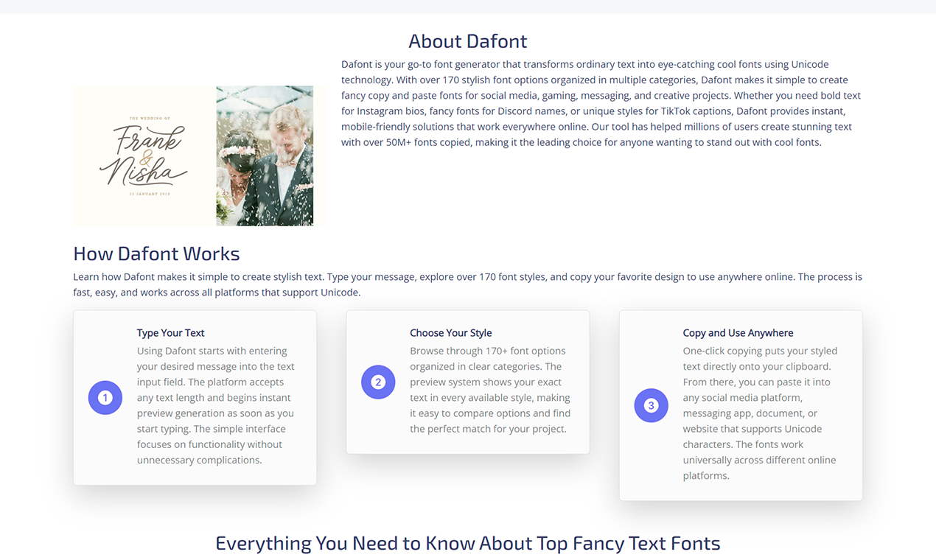The image size is (936, 560).
Task: Click description starting 'Browse through 170+ font'
Action: (x=489, y=390)
